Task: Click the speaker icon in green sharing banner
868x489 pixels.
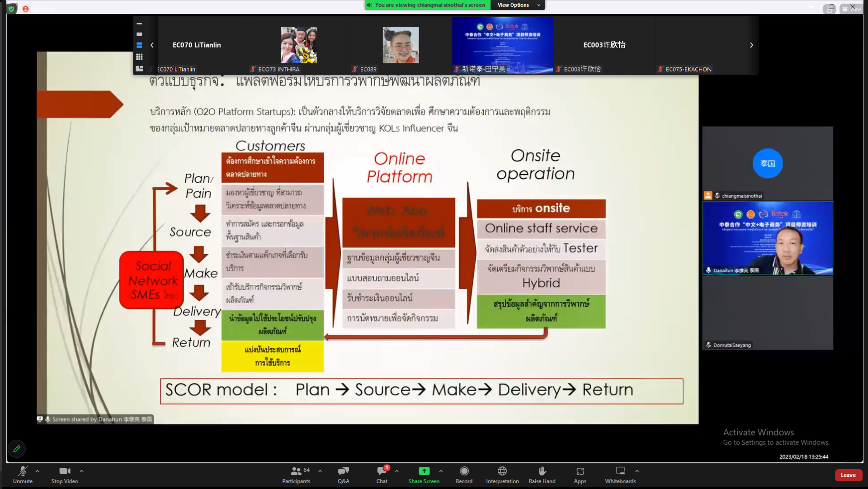Action: (x=369, y=5)
